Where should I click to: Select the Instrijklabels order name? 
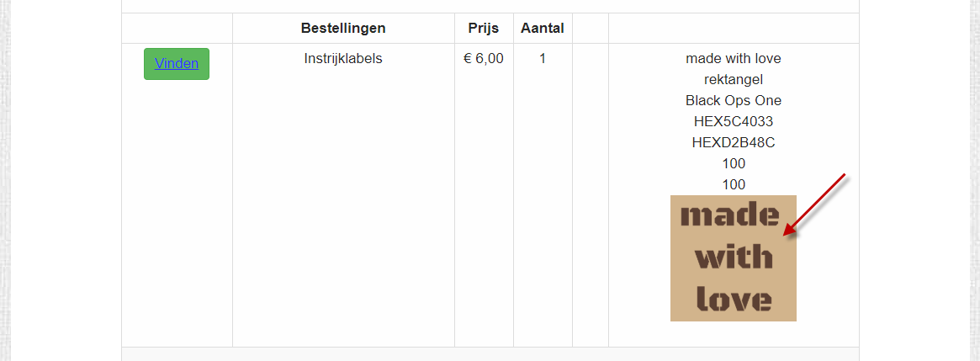click(x=343, y=59)
